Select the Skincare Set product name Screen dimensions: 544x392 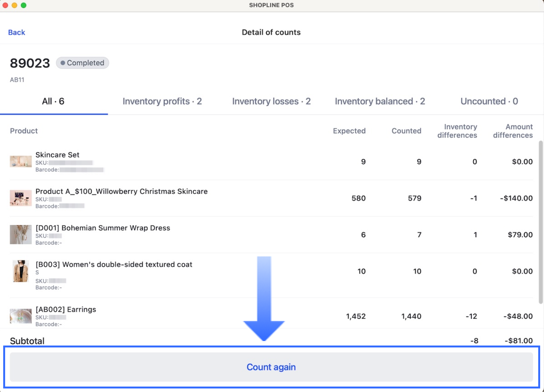(x=57, y=155)
